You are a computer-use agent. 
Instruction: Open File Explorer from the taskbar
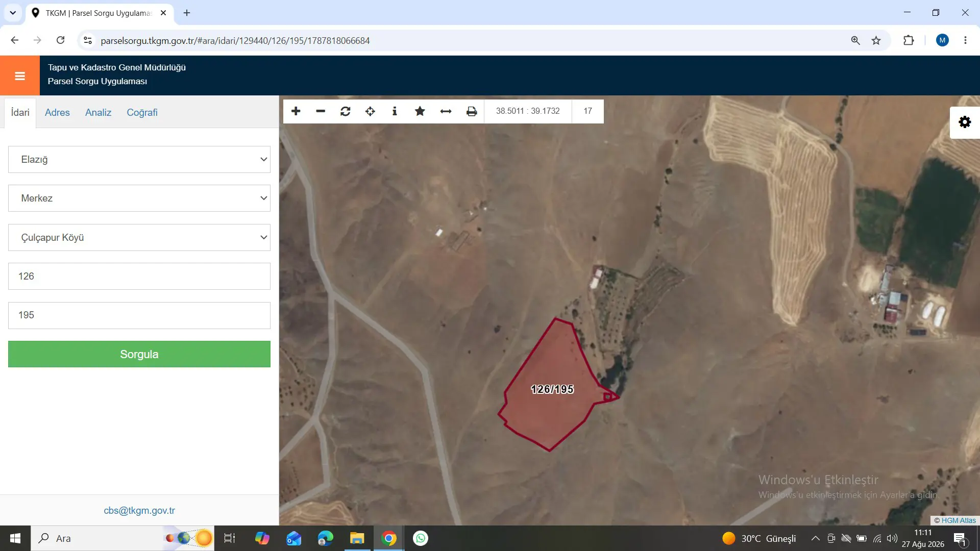coord(357,538)
